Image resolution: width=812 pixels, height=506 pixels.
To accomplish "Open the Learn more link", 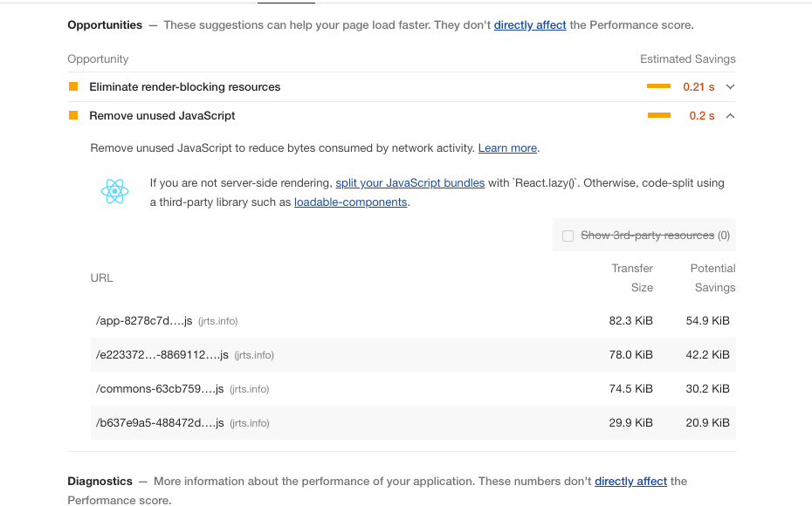I will pos(507,148).
